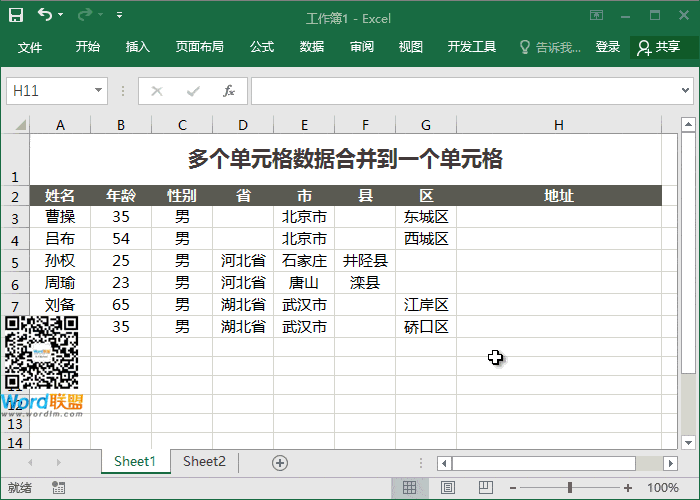This screenshot has height=500, width=700.
Task: Click the vertical scrollbar up arrow
Action: [x=688, y=124]
